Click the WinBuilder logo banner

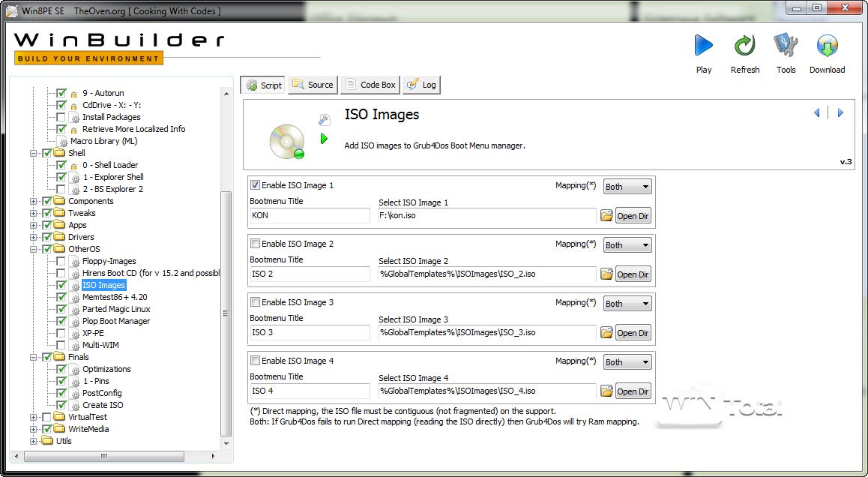click(x=118, y=48)
